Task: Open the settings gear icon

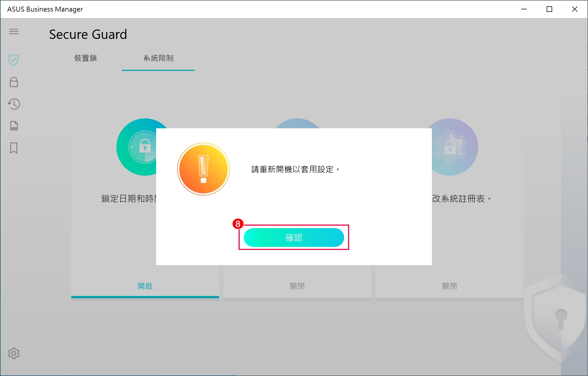Action: (14, 353)
